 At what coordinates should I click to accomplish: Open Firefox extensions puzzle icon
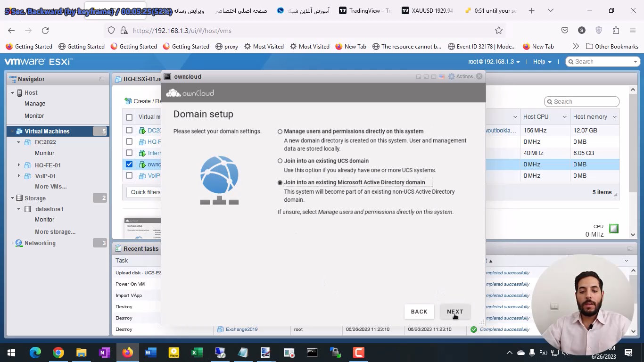tap(616, 30)
